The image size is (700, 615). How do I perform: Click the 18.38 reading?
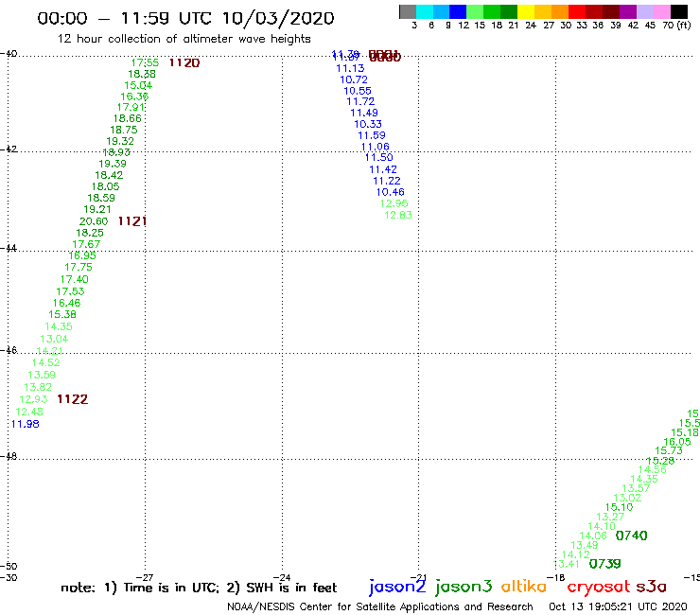click(142, 74)
